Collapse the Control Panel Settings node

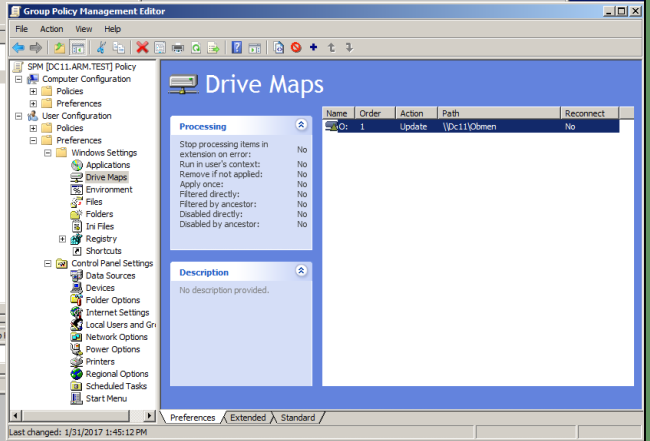point(48,264)
